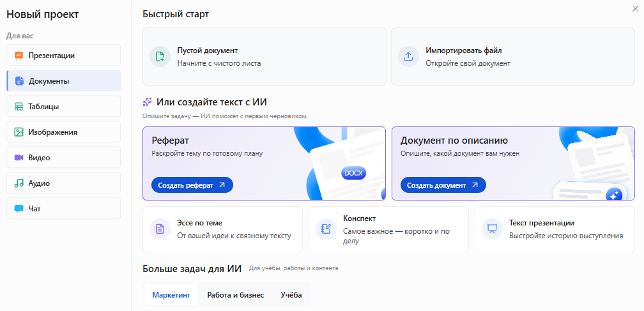Click the 'Для вас' section label
The image size is (644, 311).
pos(20,36)
